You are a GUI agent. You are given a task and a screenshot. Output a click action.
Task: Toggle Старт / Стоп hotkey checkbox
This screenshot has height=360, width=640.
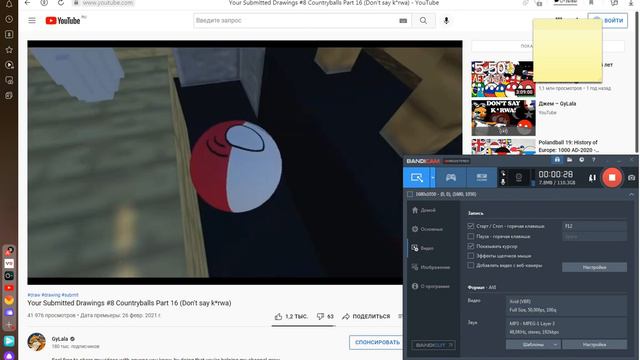[x=471, y=226]
